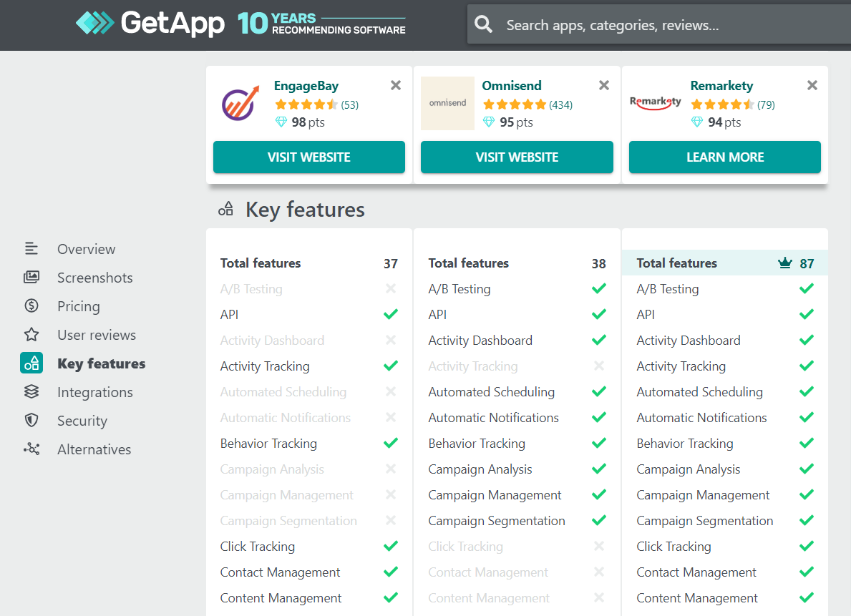Go to the Pricing section
The image size is (851, 616).
tap(79, 307)
